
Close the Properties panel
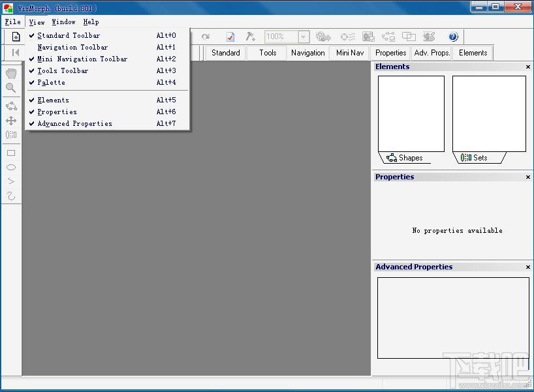(528, 177)
